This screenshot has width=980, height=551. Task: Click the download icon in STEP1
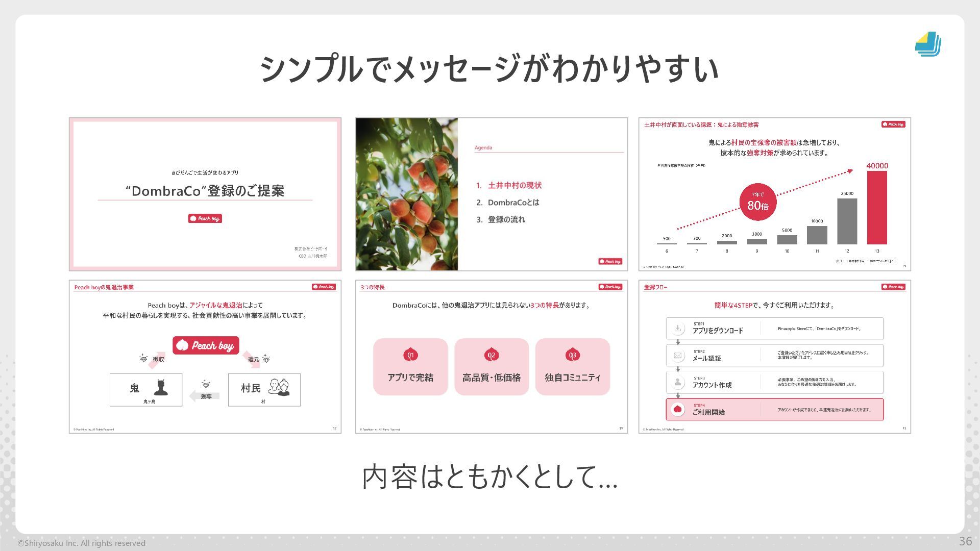tap(678, 329)
